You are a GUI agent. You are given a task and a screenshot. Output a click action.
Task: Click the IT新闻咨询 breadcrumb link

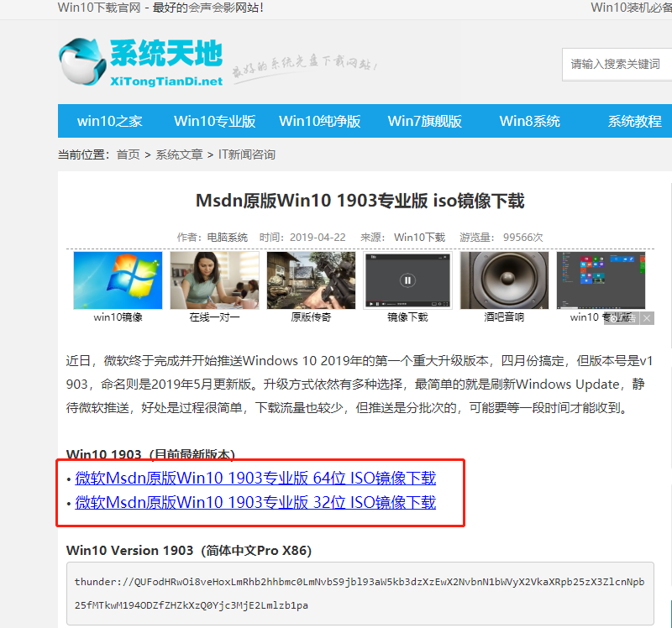247,154
